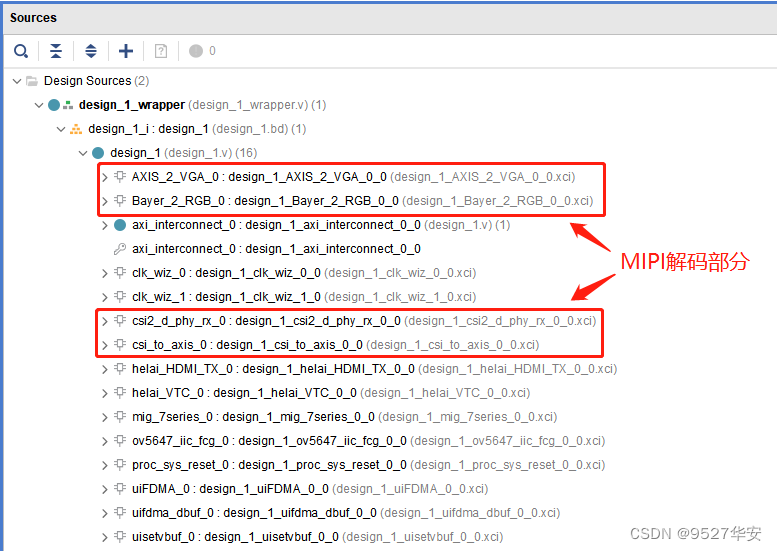Image resolution: width=777 pixels, height=551 pixels.
Task: Click the gray status circle with count 0
Action: (x=196, y=51)
